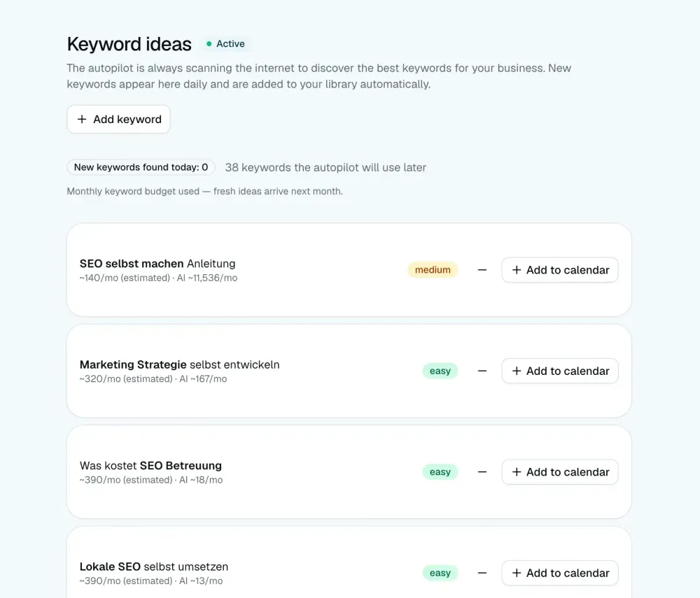Click the 38 keywords autopilot will use later text
This screenshot has width=700, height=598.
coord(325,168)
